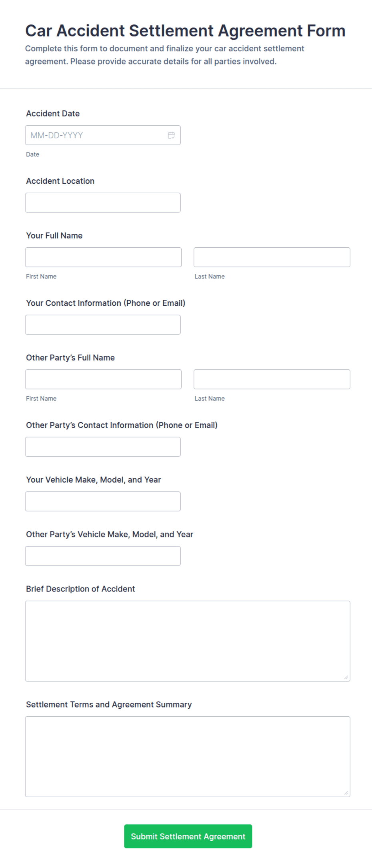The height and width of the screenshot is (868, 372).
Task: Grab the resize handle of Description textarea
Action: point(346,678)
